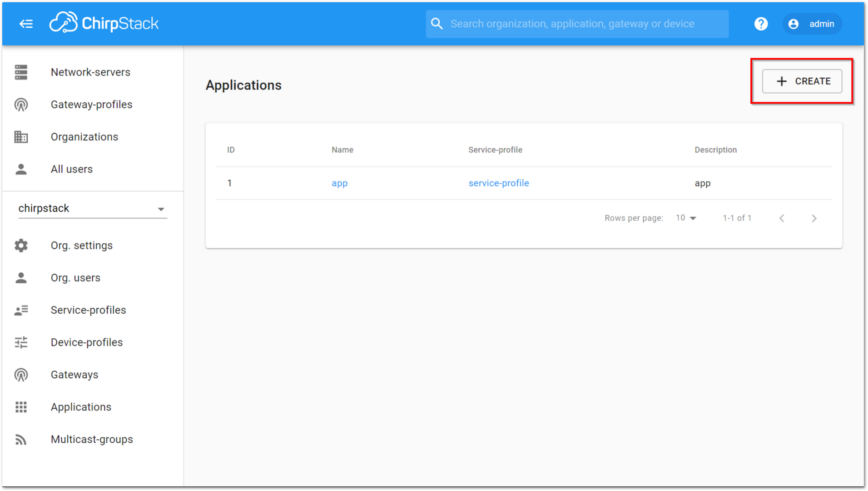This screenshot has height=491, width=868.
Task: Open All users menu item
Action: (93, 169)
